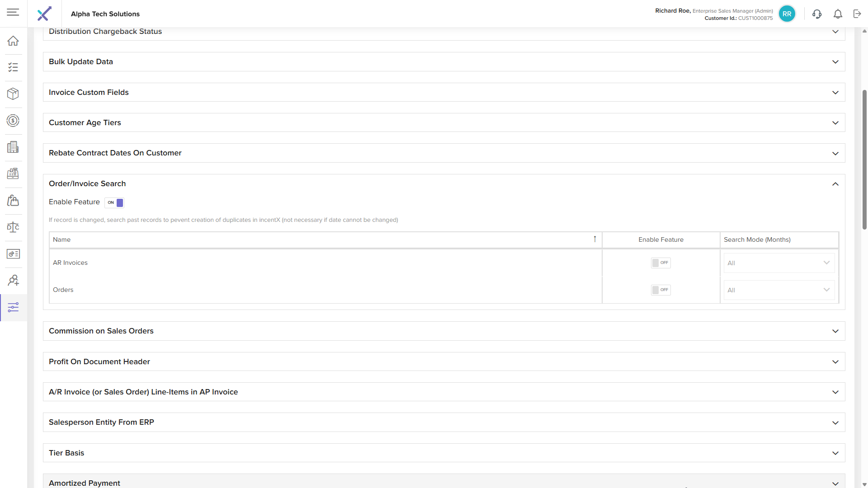868x488 pixels.
Task: Click the RR user avatar
Action: (x=787, y=14)
